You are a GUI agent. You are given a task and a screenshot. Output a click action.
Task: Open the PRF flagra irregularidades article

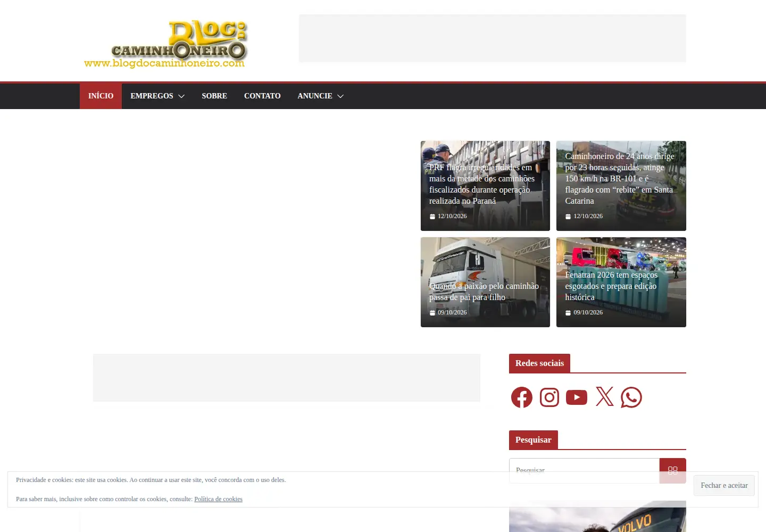pyautogui.click(x=482, y=184)
